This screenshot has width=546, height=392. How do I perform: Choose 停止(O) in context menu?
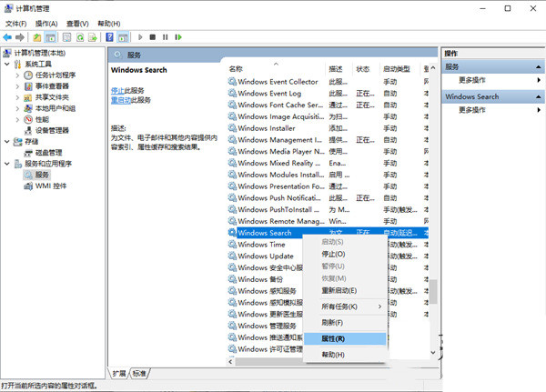point(345,254)
